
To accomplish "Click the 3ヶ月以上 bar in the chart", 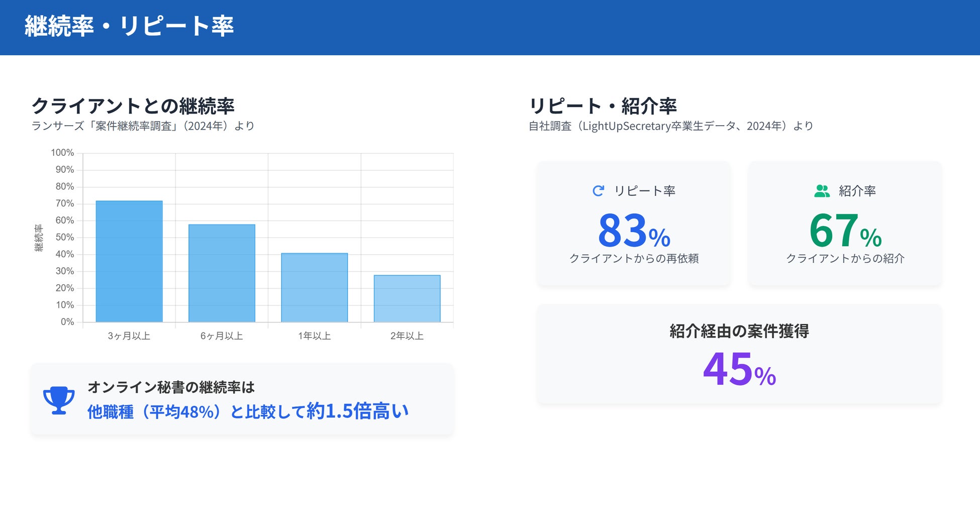I will [x=129, y=261].
